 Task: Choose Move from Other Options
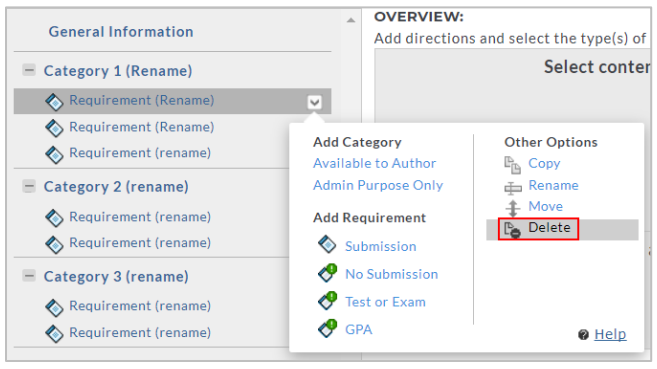(545, 206)
